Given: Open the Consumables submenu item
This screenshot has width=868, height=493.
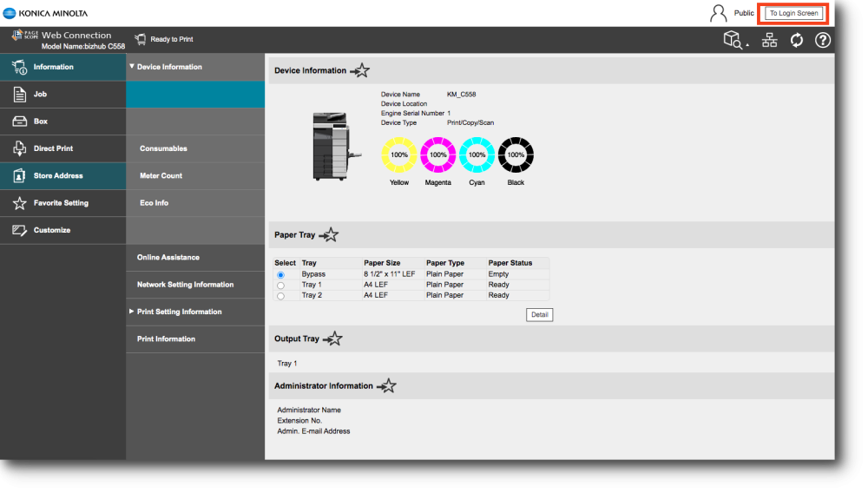Looking at the screenshot, I should click(163, 148).
